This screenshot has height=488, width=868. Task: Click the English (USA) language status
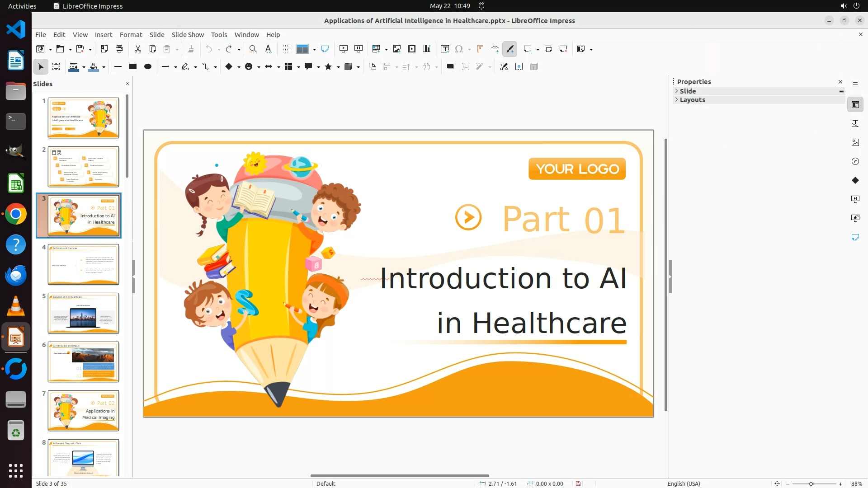(684, 483)
